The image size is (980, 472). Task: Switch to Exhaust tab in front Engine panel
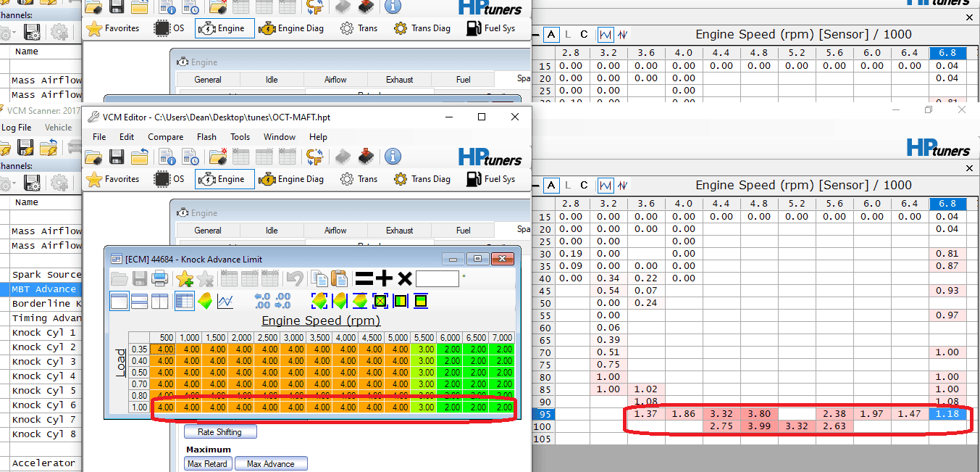coord(399,231)
